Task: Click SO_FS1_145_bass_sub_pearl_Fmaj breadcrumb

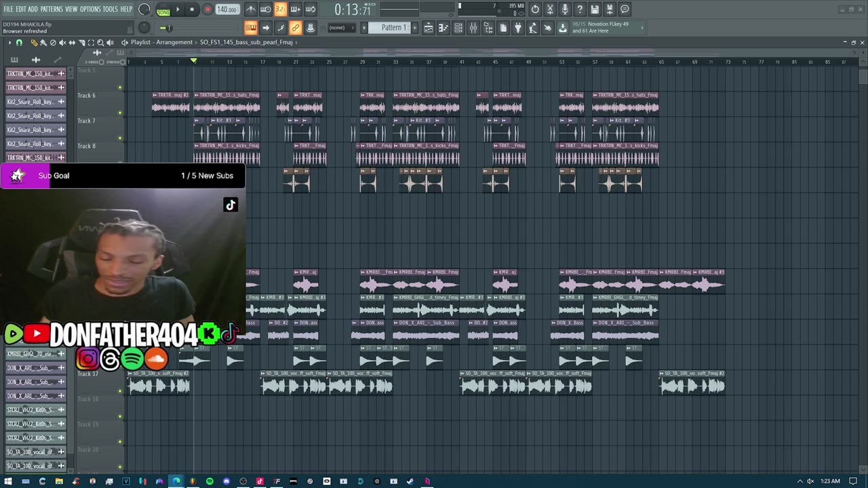Action: click(x=246, y=42)
